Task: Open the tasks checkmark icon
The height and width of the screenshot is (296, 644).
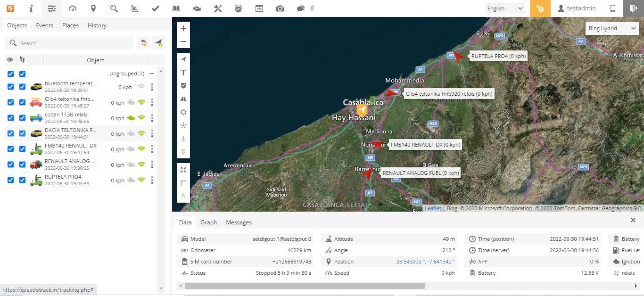Action: click(x=155, y=8)
